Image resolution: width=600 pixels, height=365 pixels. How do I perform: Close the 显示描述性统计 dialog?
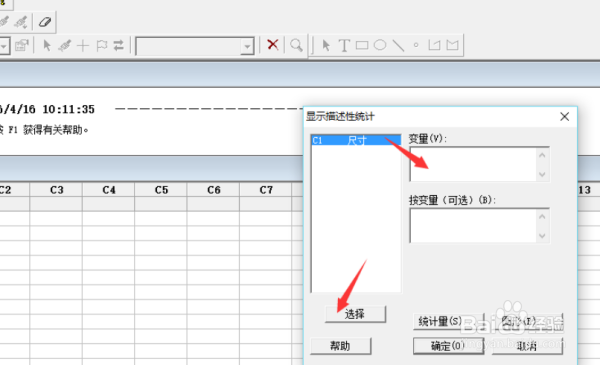(x=564, y=117)
